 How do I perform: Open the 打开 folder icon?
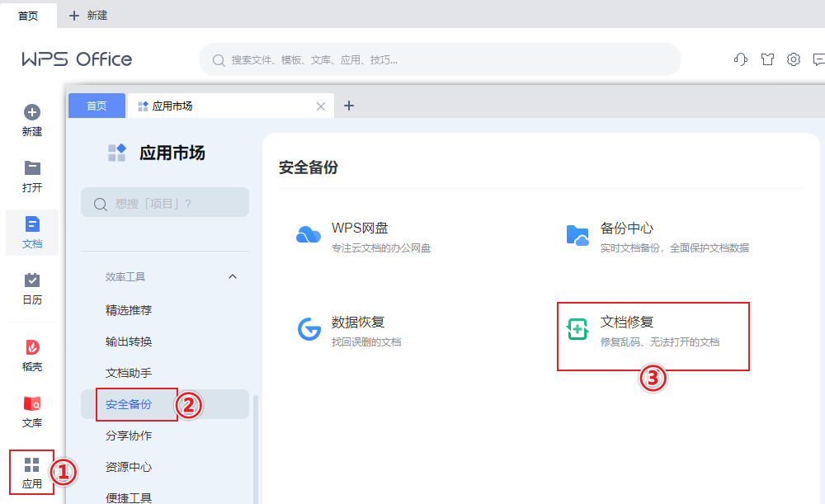[x=32, y=168]
